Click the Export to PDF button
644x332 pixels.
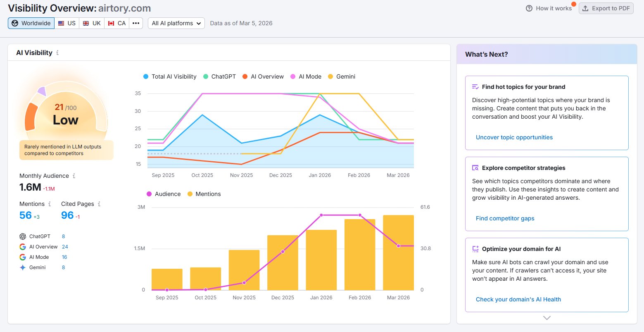pos(606,8)
